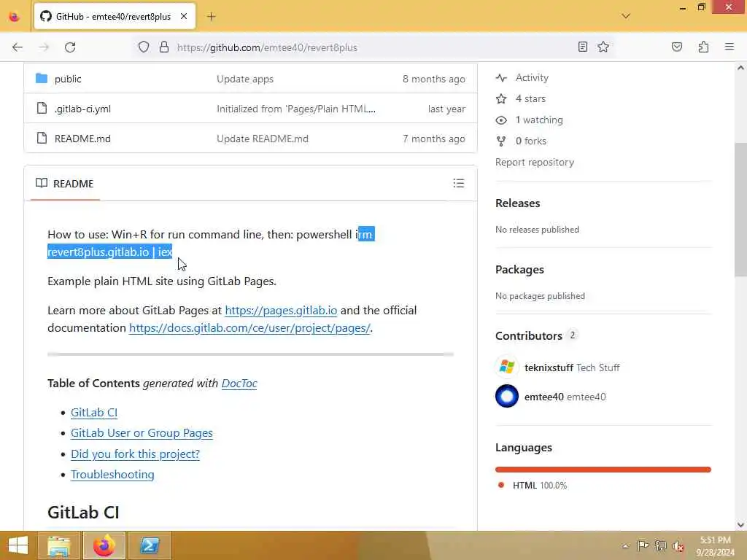Open the tracking protection shield icon
Image resolution: width=747 pixels, height=560 pixels.
pyautogui.click(x=144, y=47)
